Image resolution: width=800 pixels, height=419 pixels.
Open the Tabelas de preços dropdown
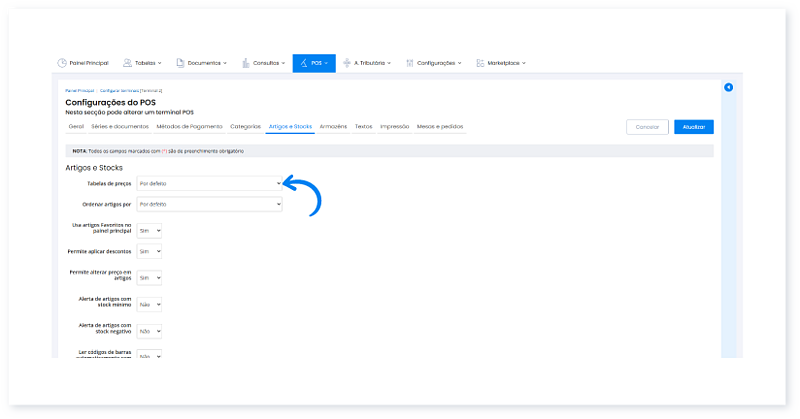pos(209,184)
